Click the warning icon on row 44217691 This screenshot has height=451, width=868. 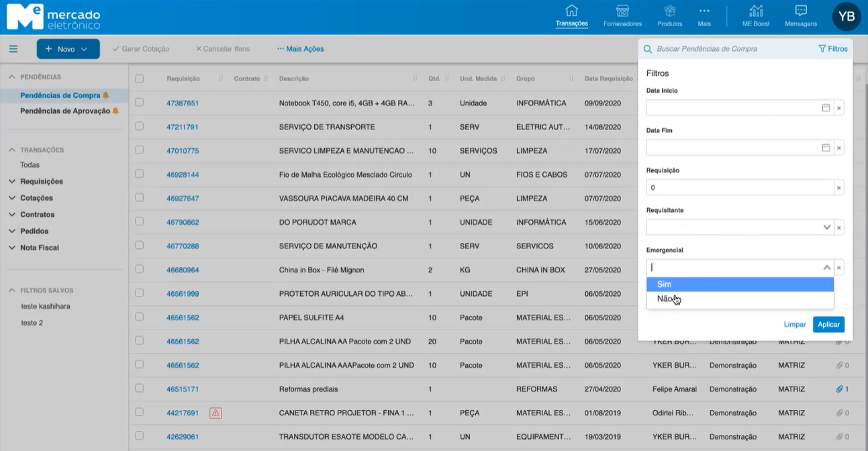pos(215,413)
